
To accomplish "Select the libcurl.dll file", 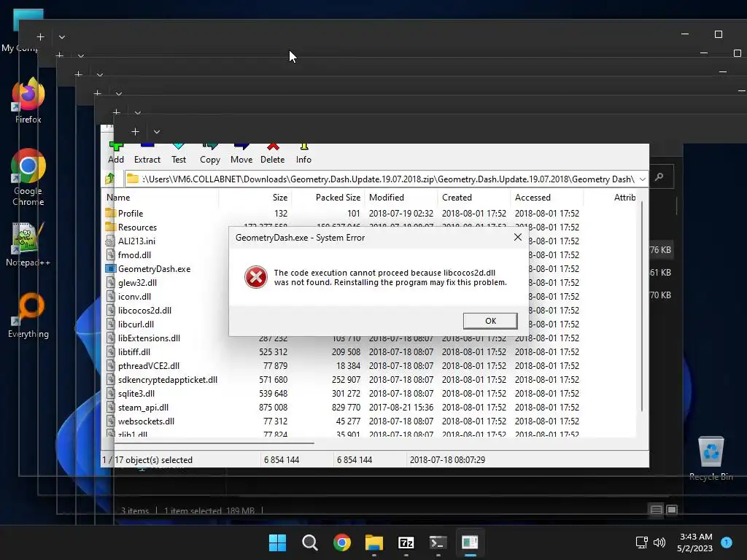I will tap(136, 324).
